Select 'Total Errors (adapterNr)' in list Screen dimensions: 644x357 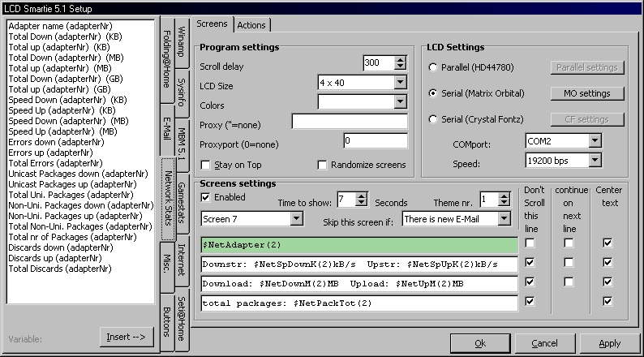tap(55, 163)
